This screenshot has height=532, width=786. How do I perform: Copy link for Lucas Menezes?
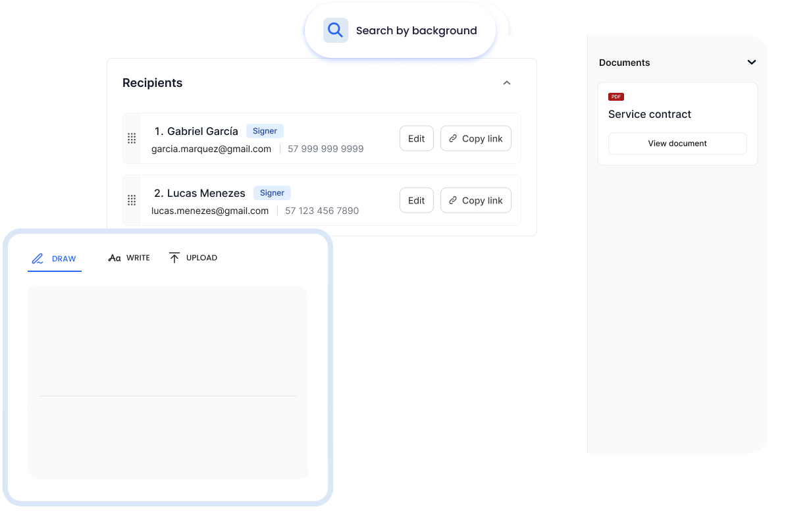click(x=475, y=200)
